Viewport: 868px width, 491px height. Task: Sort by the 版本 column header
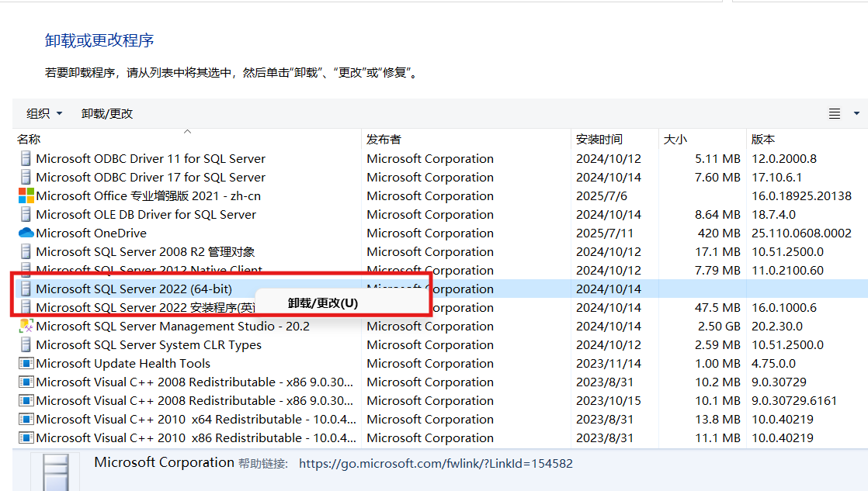(763, 140)
